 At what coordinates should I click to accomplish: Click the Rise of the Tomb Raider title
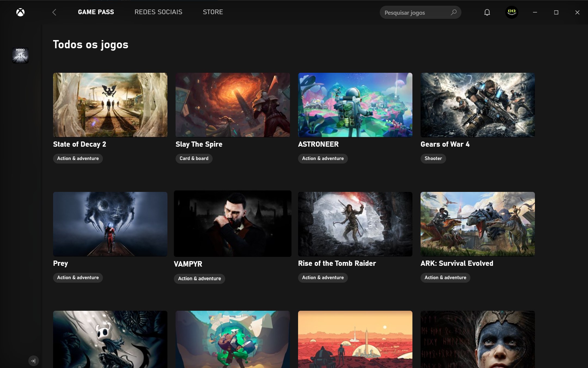coord(337,263)
